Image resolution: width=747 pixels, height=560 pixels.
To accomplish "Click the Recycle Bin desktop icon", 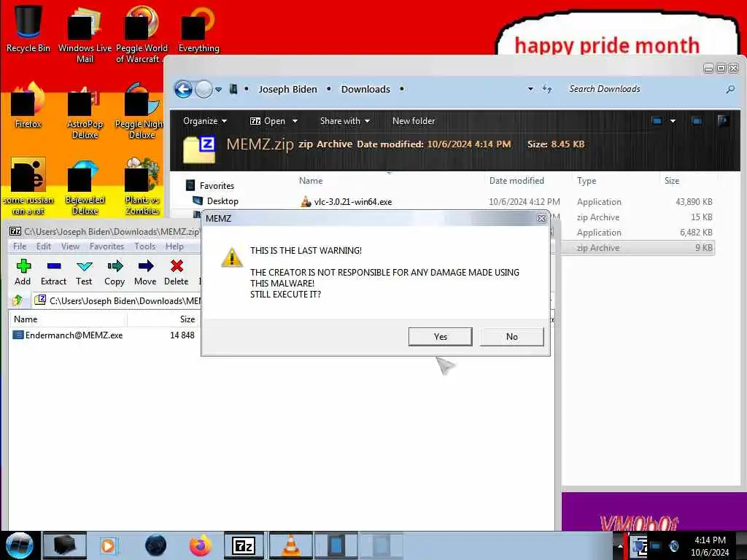I will pyautogui.click(x=28, y=28).
